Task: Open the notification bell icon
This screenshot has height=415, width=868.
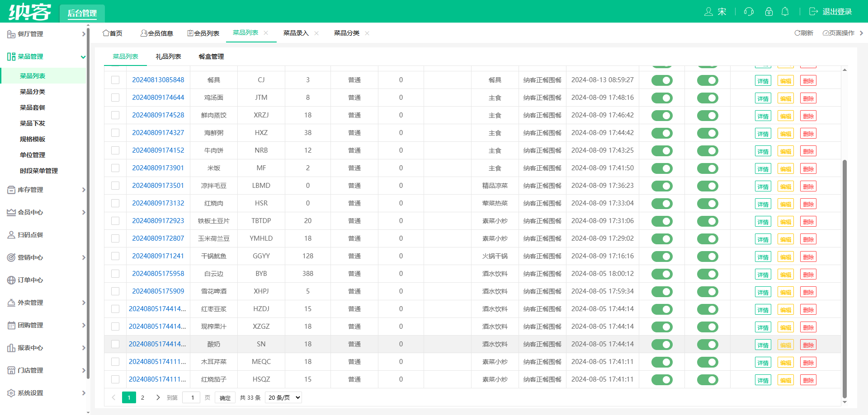Action: [x=785, y=12]
